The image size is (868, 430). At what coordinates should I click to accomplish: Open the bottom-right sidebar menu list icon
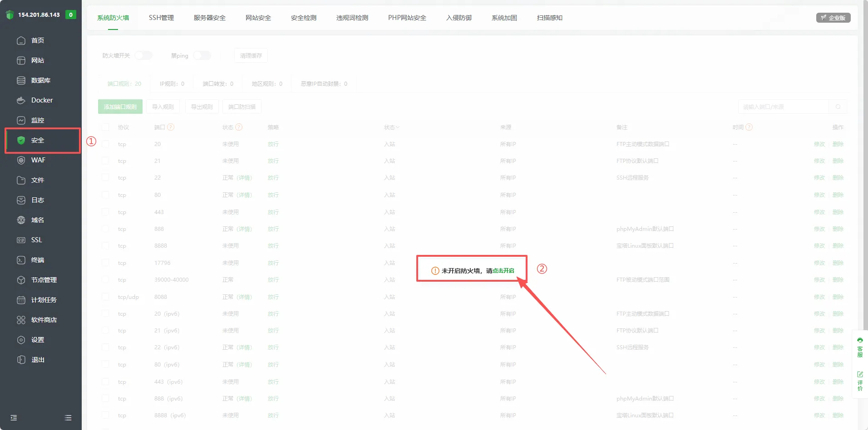point(68,418)
